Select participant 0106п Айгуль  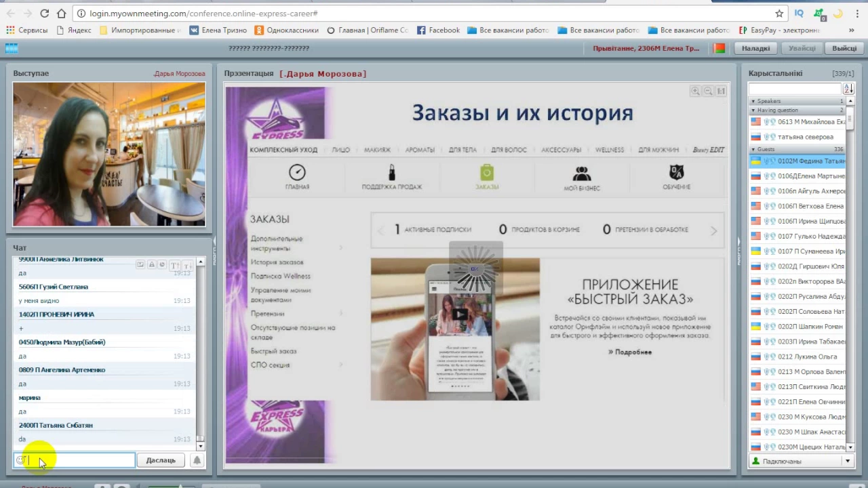click(x=797, y=191)
